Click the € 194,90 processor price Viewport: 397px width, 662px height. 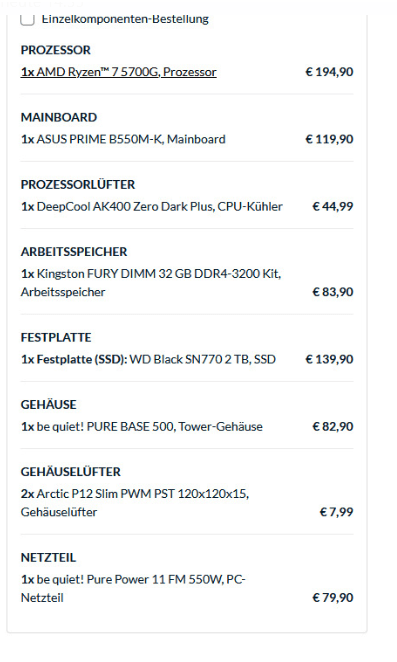pyautogui.click(x=329, y=72)
